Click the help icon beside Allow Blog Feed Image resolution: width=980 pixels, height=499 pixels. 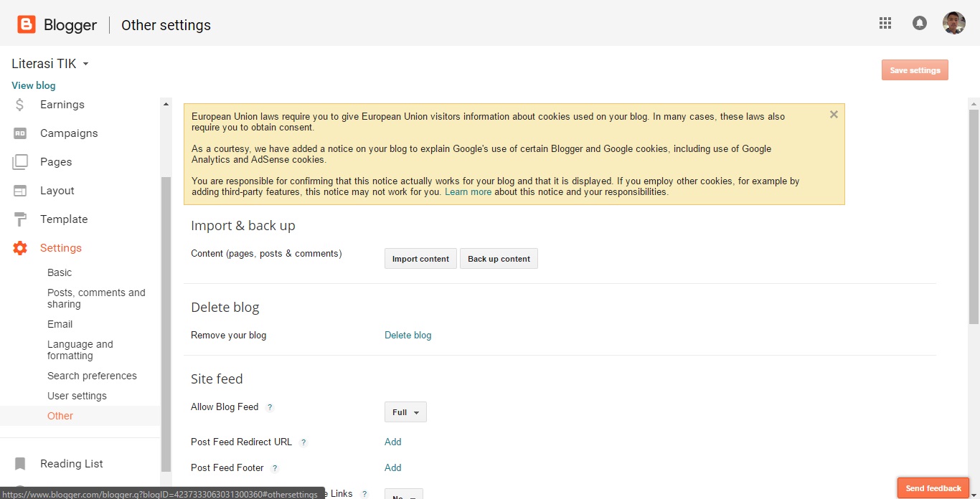point(270,407)
